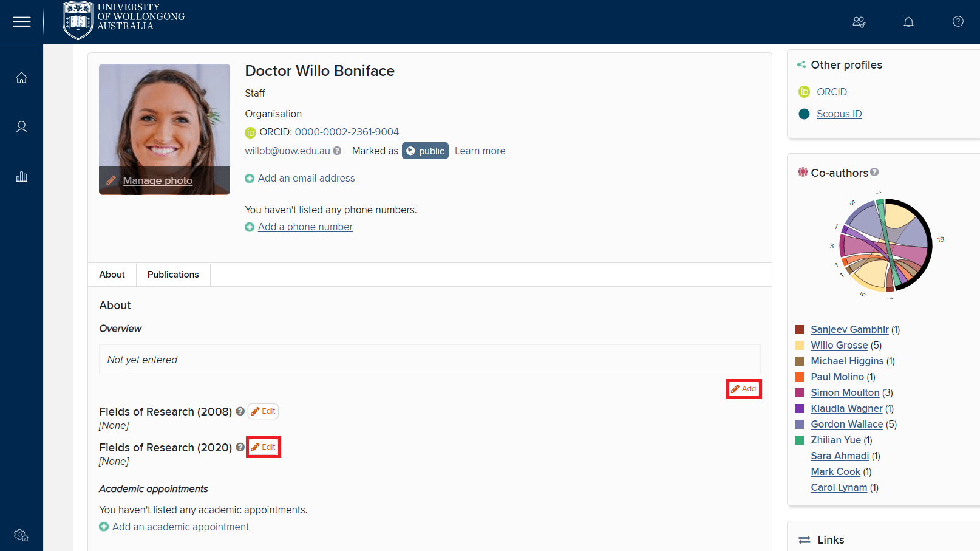Open co-author Sara Ahmadi
The width and height of the screenshot is (980, 551).
pyautogui.click(x=840, y=456)
